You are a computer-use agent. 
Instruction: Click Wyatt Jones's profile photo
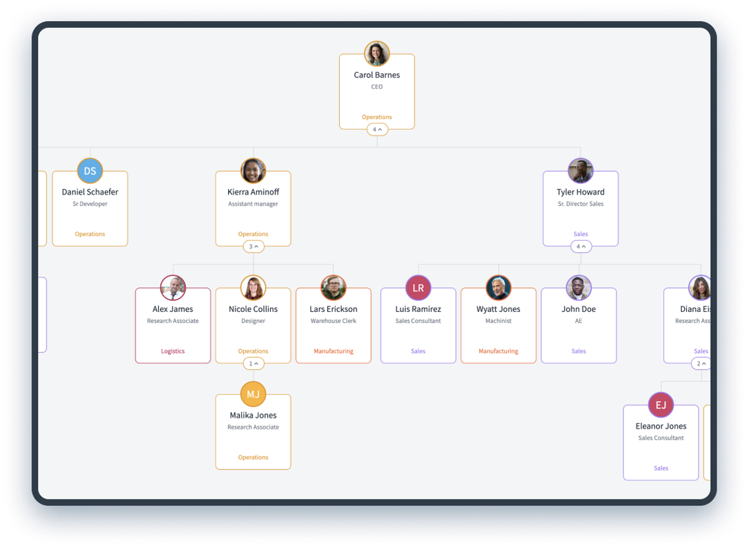498,287
